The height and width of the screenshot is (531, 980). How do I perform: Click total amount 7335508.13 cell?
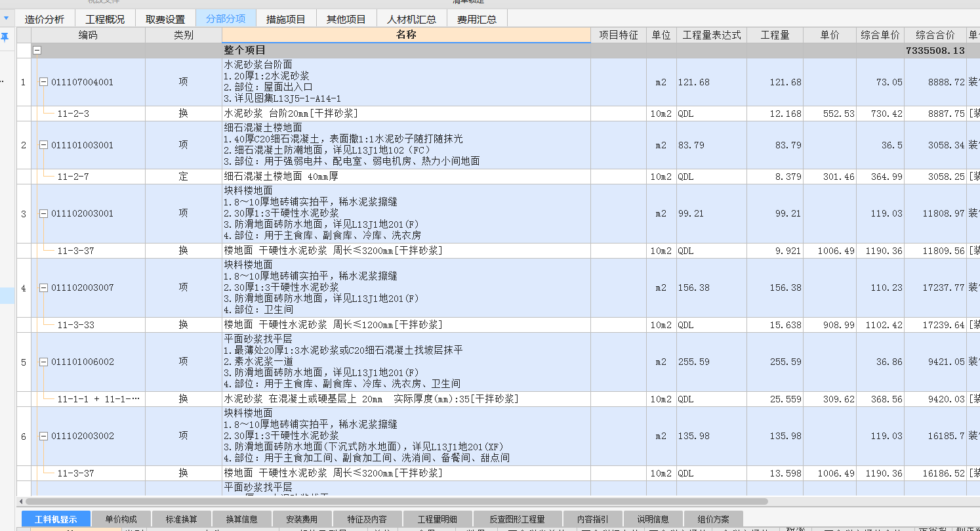pyautogui.click(x=935, y=51)
